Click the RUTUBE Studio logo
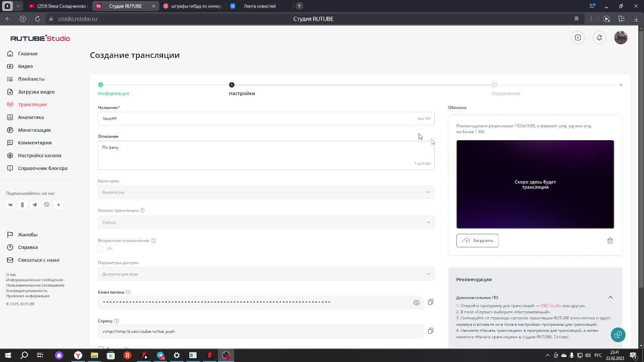 pos(40,38)
